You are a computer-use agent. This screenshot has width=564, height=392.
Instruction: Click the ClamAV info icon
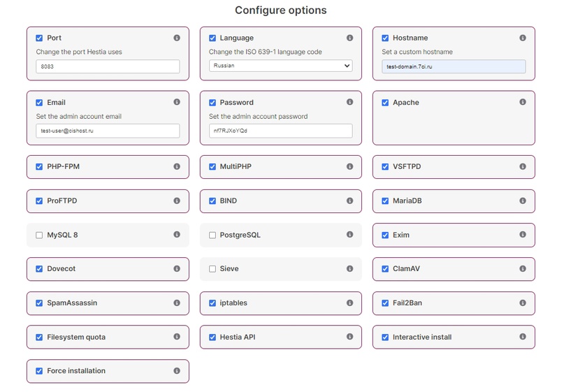coord(523,268)
